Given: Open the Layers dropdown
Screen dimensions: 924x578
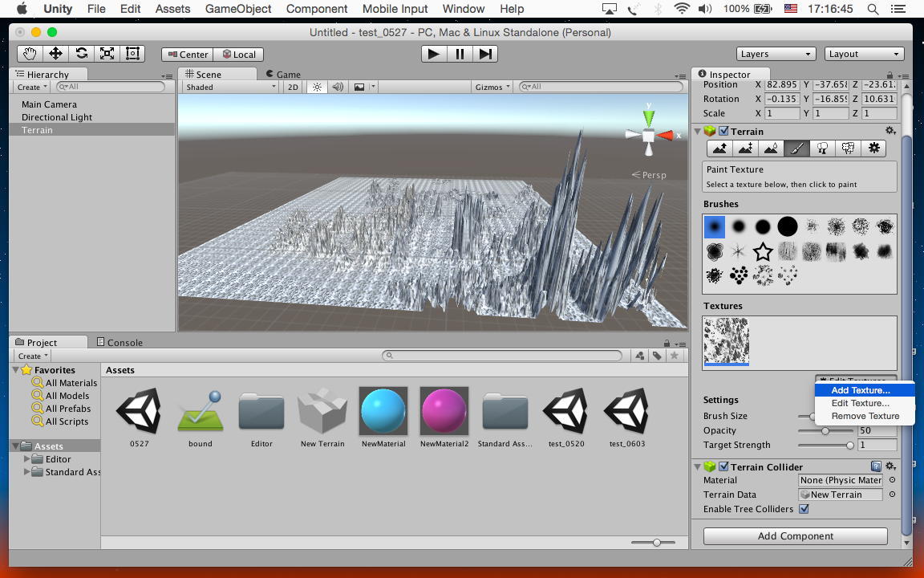Looking at the screenshot, I should pyautogui.click(x=775, y=54).
